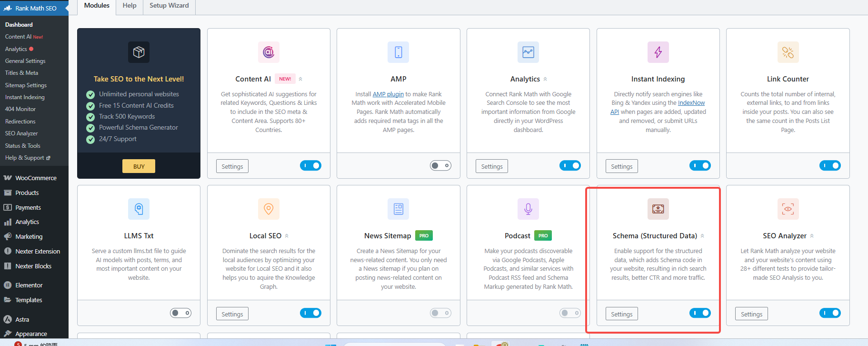Image resolution: width=868 pixels, height=346 pixels.
Task: Click the Link Counter module icon
Action: pos(788,52)
